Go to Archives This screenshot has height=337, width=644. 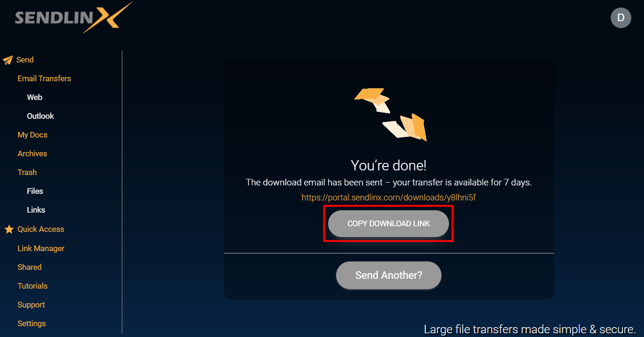[32, 153]
